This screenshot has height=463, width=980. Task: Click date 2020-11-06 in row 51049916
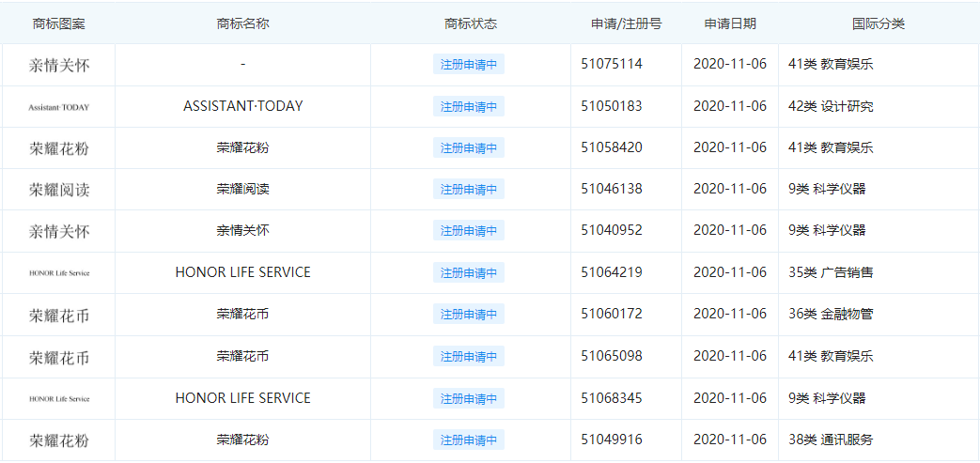[730, 440]
